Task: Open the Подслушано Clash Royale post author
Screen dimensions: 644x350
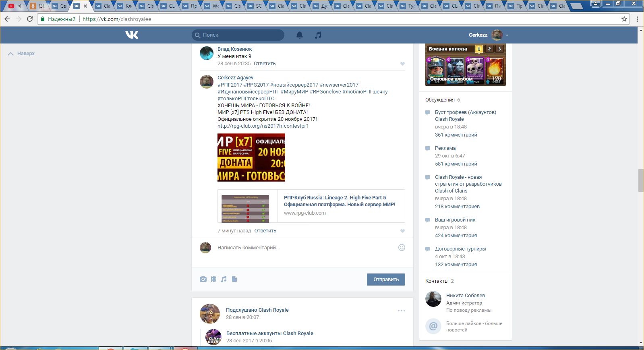Action: pos(257,310)
